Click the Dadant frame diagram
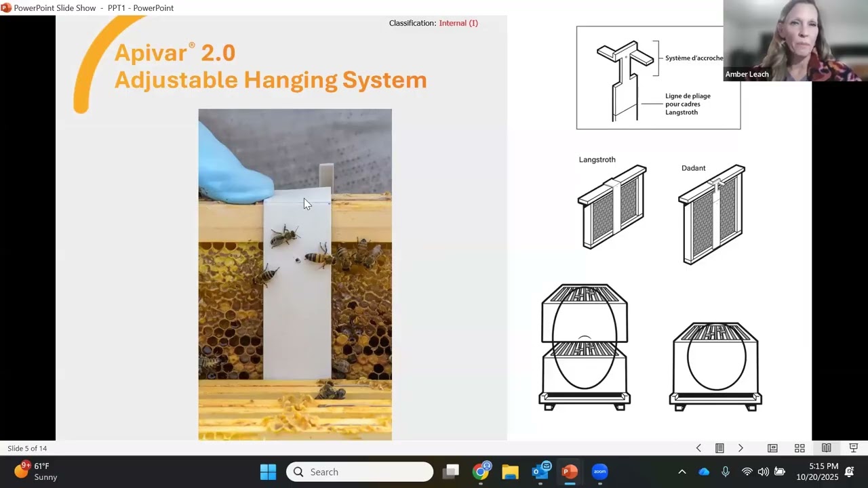Viewport: 868px width, 488px height. coord(712,214)
